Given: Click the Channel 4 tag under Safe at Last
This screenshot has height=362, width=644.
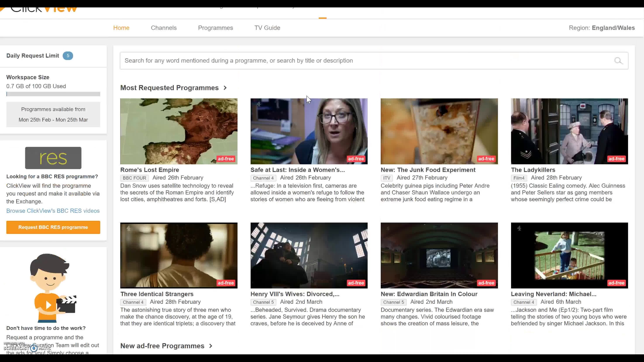Looking at the screenshot, I should click(x=263, y=178).
